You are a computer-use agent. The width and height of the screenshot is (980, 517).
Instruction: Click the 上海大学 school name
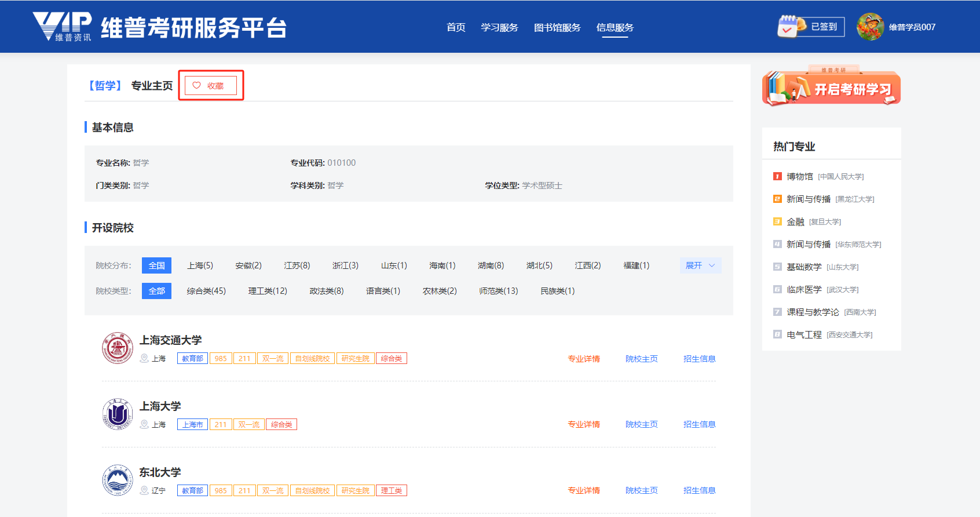pyautogui.click(x=160, y=406)
